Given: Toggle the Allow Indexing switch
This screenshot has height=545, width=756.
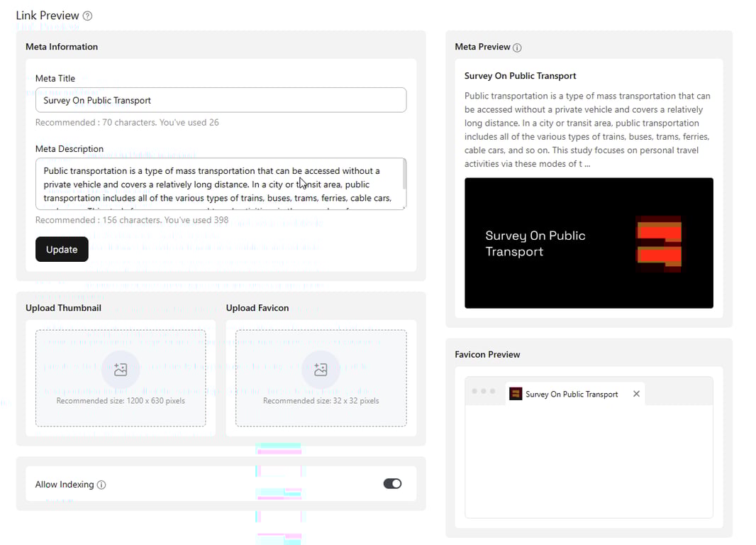Looking at the screenshot, I should tap(392, 483).
